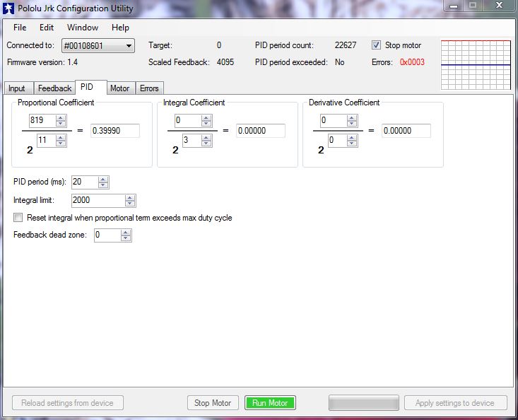The height and width of the screenshot is (420, 518).
Task: Increase Proportional Coefficient numerator 819
Action: [61, 118]
